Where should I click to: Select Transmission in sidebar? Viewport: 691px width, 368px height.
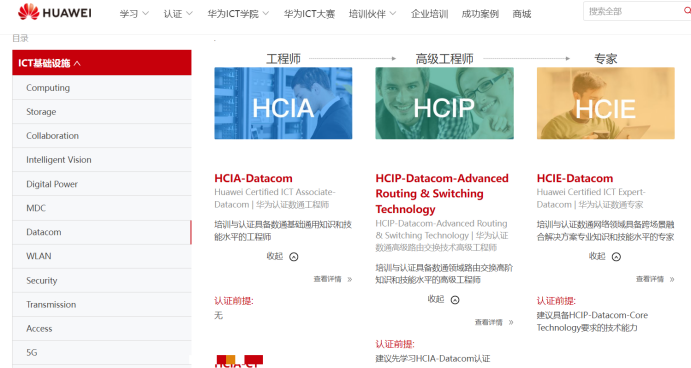(x=102, y=305)
